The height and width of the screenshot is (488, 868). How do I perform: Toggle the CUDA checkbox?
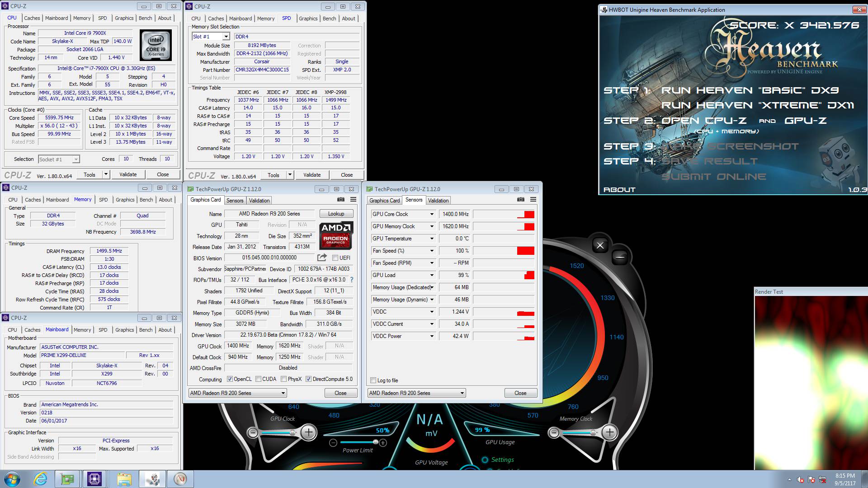(258, 379)
